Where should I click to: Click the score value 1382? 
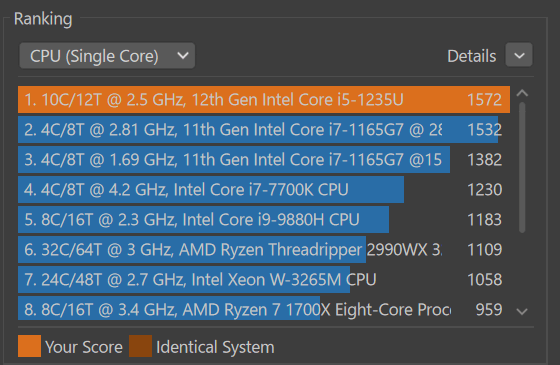(x=485, y=160)
